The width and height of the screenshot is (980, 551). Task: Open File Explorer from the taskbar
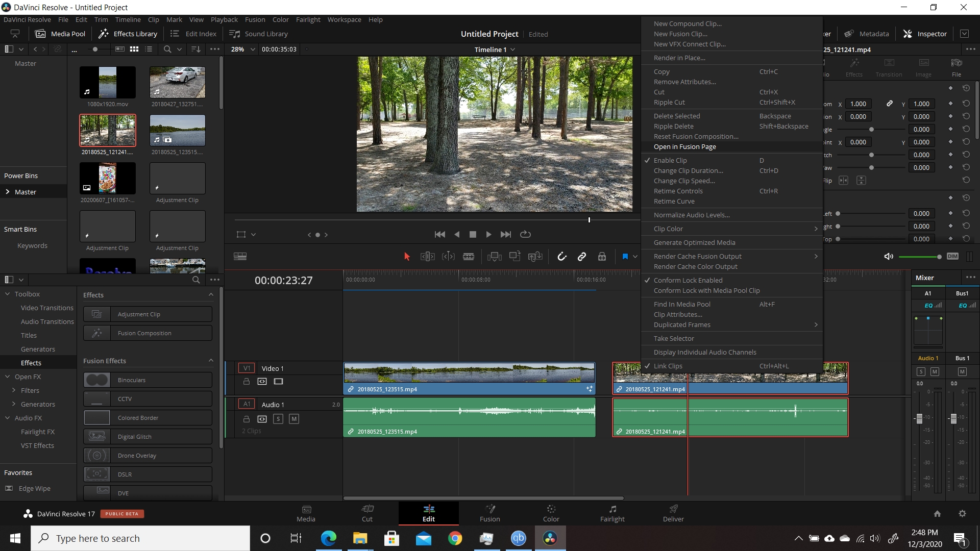tap(360, 538)
